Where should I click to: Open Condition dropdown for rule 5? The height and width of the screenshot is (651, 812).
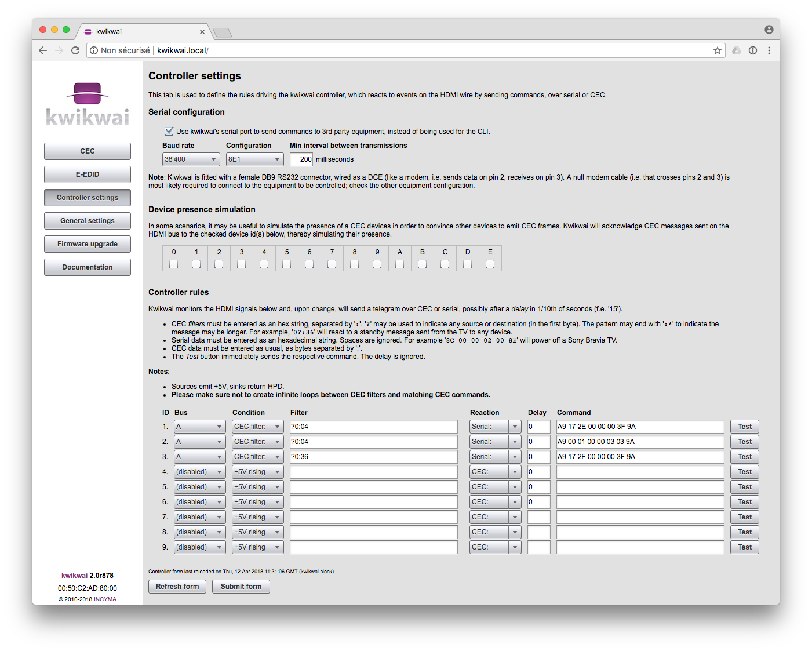pos(258,487)
